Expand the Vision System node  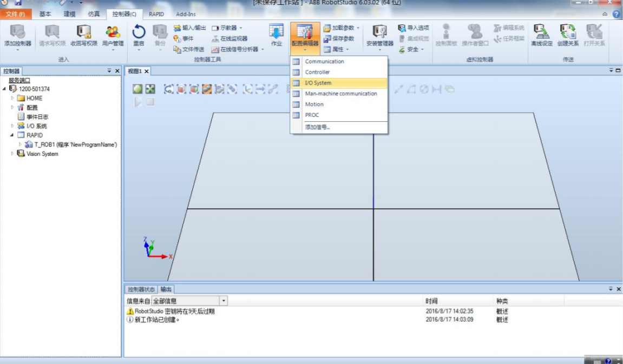(x=12, y=154)
